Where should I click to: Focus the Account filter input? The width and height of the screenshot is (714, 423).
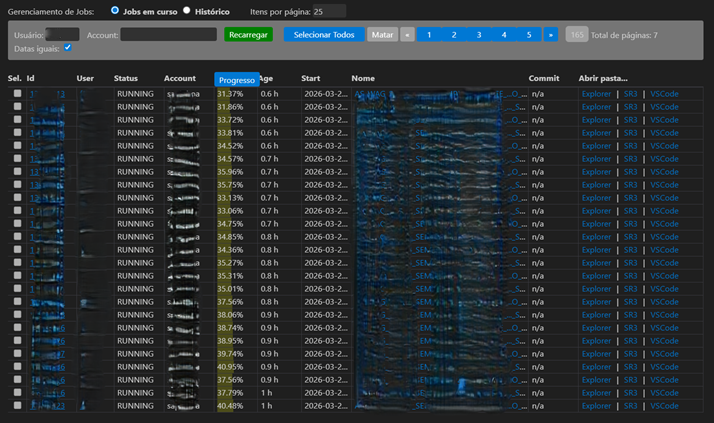coord(168,35)
